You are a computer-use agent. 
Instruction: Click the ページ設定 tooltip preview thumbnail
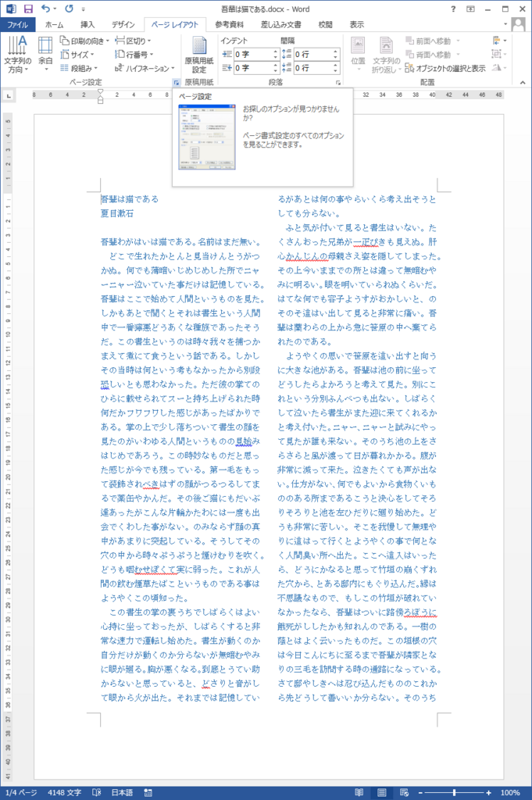pos(206,137)
